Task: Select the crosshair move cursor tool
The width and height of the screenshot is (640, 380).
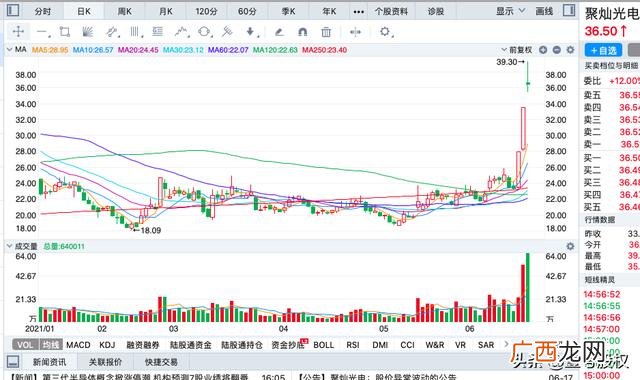Action: pyautogui.click(x=18, y=31)
